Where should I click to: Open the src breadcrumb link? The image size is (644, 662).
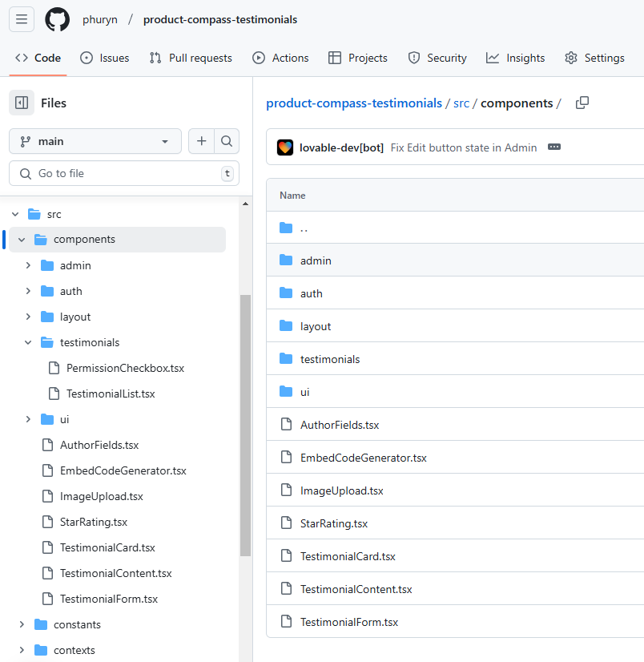pyautogui.click(x=462, y=103)
